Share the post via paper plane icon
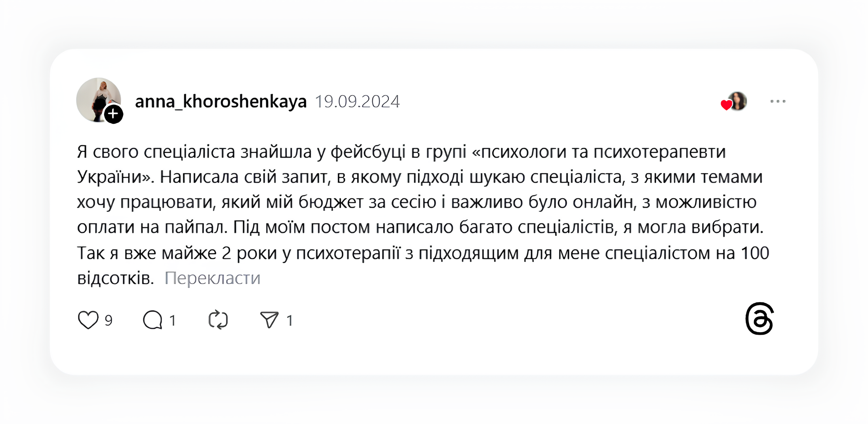Viewport: 868px width, 424px height. (x=269, y=320)
